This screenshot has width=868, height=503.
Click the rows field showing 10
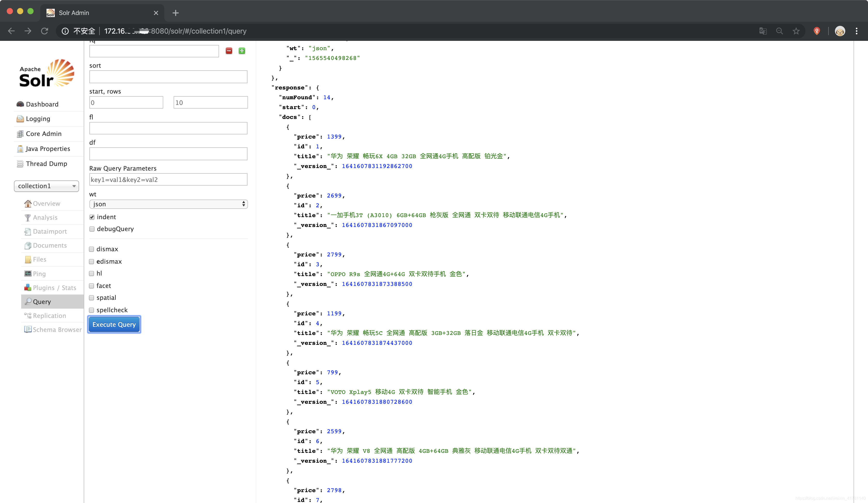pyautogui.click(x=211, y=102)
